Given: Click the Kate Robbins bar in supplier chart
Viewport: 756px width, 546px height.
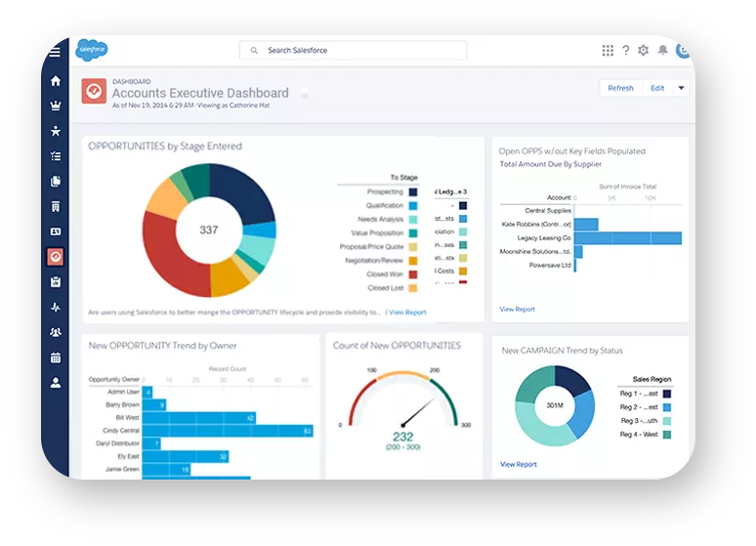Looking at the screenshot, I should pyautogui.click(x=586, y=225).
